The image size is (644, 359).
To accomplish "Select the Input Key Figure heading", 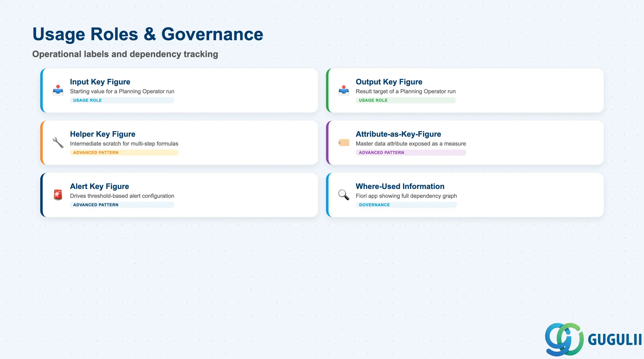I will click(100, 82).
